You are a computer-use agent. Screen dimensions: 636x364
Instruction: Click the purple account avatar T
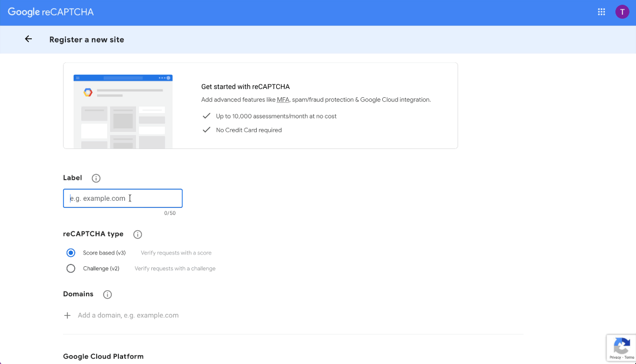point(622,11)
